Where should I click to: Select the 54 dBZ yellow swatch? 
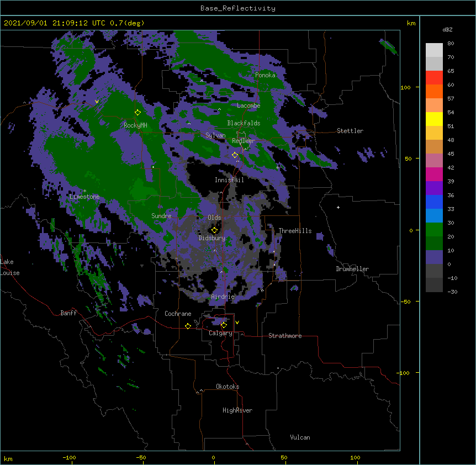(x=434, y=119)
